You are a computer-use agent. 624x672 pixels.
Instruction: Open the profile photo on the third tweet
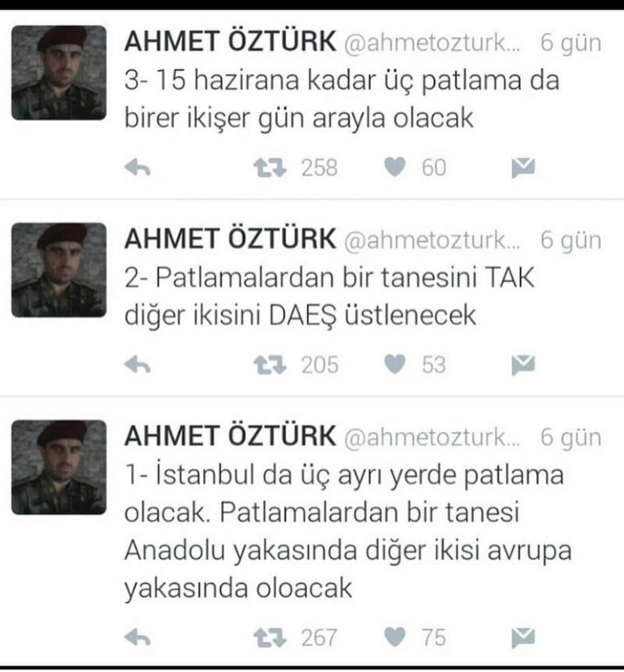(x=59, y=467)
